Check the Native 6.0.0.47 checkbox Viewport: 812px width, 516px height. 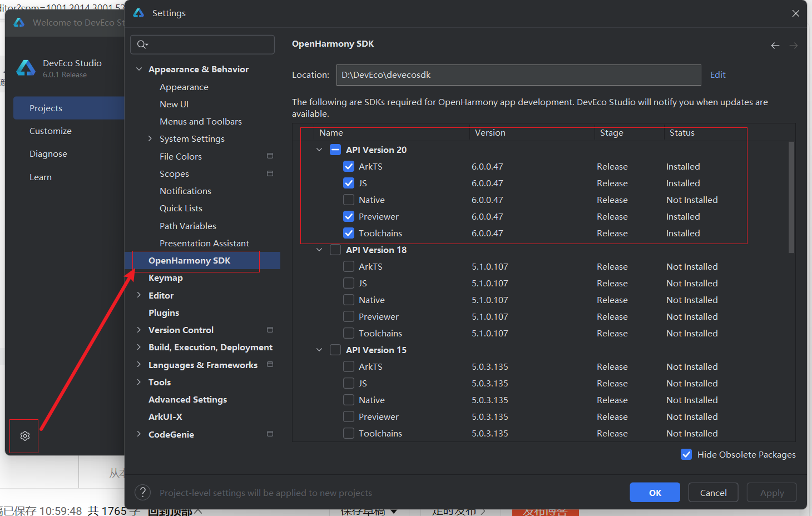coord(349,200)
